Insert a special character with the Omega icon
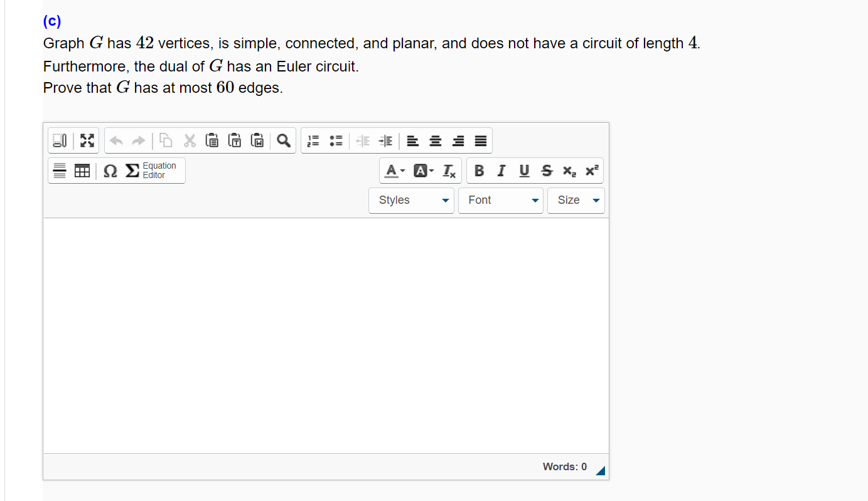868x501 pixels. point(110,171)
